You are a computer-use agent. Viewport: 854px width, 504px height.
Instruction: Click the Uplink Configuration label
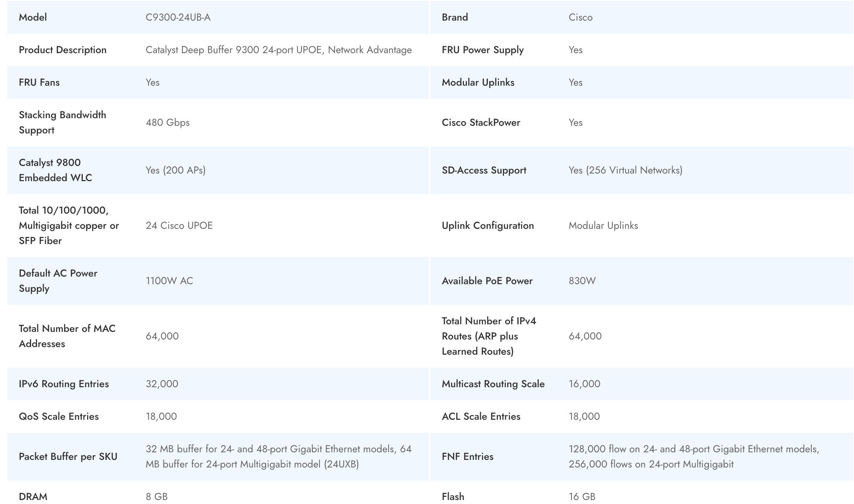click(487, 226)
